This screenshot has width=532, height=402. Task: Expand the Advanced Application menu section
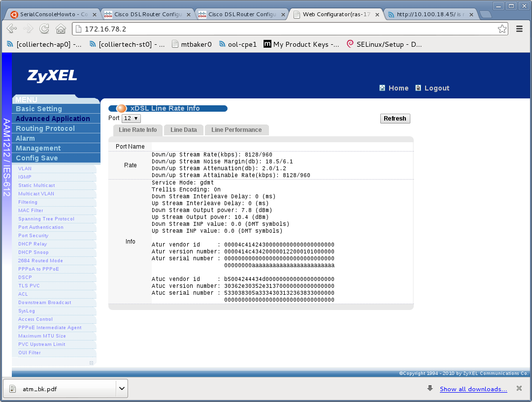[53, 119]
